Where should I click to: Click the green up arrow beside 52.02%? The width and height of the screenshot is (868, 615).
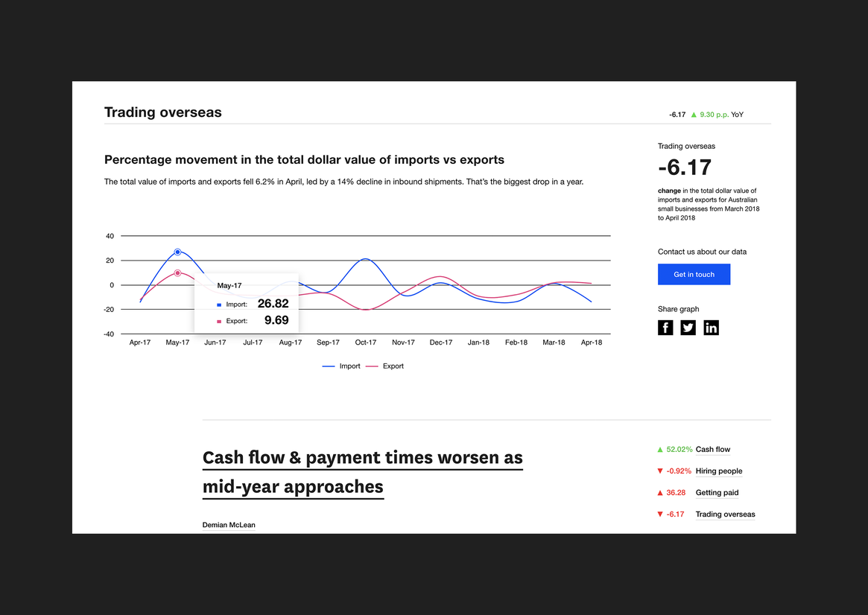point(660,450)
